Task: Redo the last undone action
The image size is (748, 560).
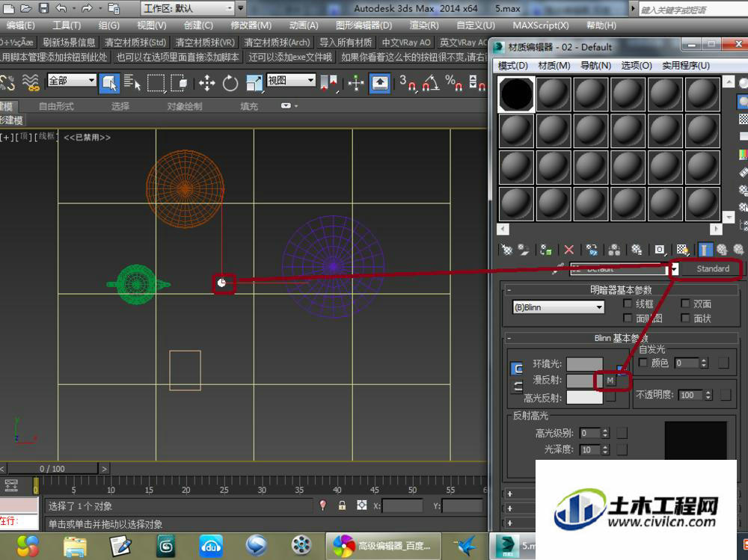Action: coord(87,8)
